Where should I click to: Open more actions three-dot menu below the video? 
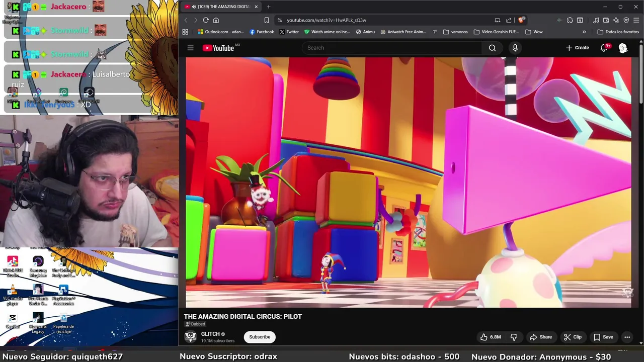click(627, 337)
